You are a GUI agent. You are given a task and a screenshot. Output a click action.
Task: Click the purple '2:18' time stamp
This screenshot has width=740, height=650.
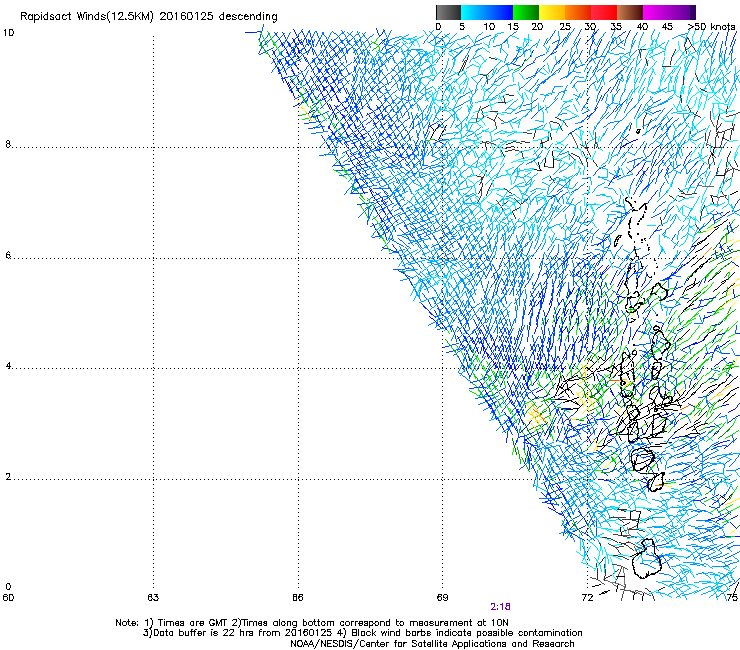[500, 607]
